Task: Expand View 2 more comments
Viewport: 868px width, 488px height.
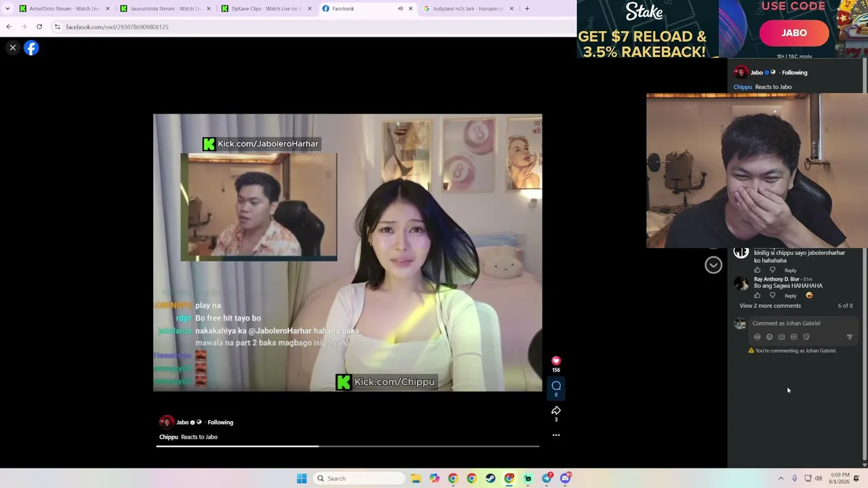Action: (770, 306)
